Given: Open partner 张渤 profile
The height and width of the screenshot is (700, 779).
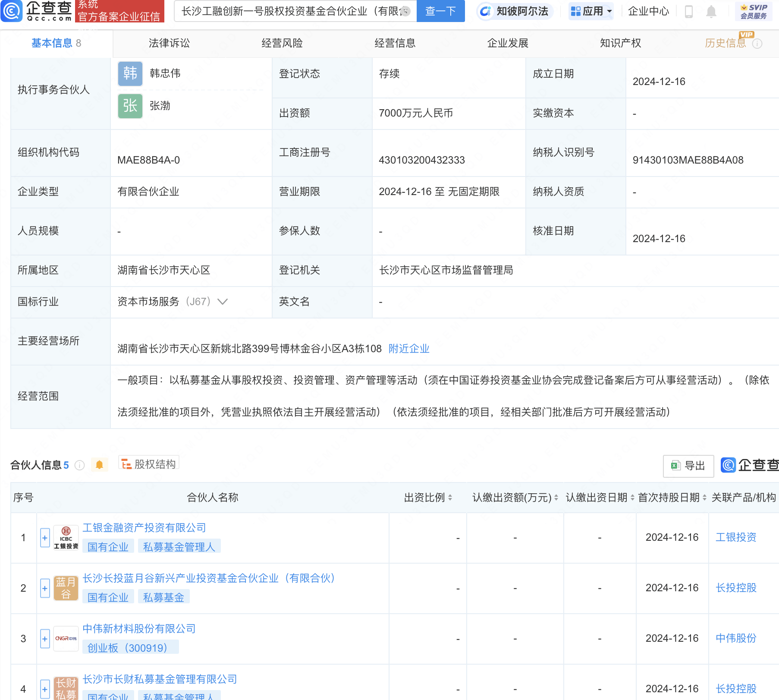Looking at the screenshot, I should pos(160,106).
